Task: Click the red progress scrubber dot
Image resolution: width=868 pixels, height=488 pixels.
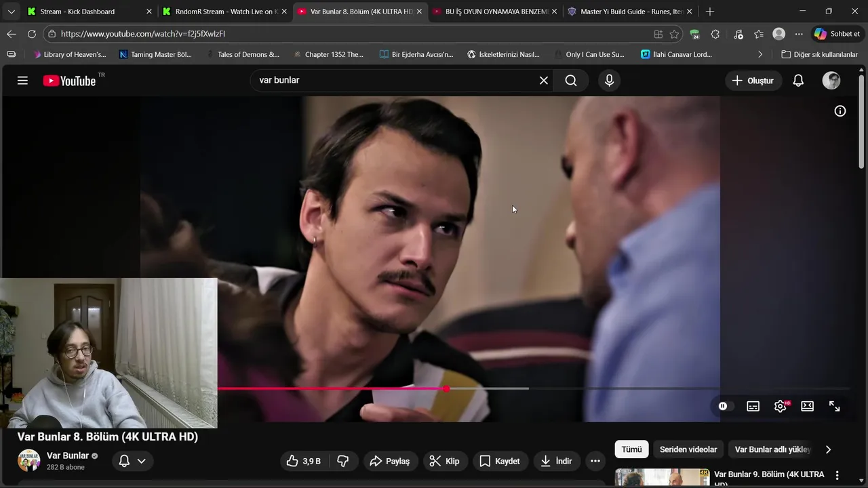Action: 446,388
